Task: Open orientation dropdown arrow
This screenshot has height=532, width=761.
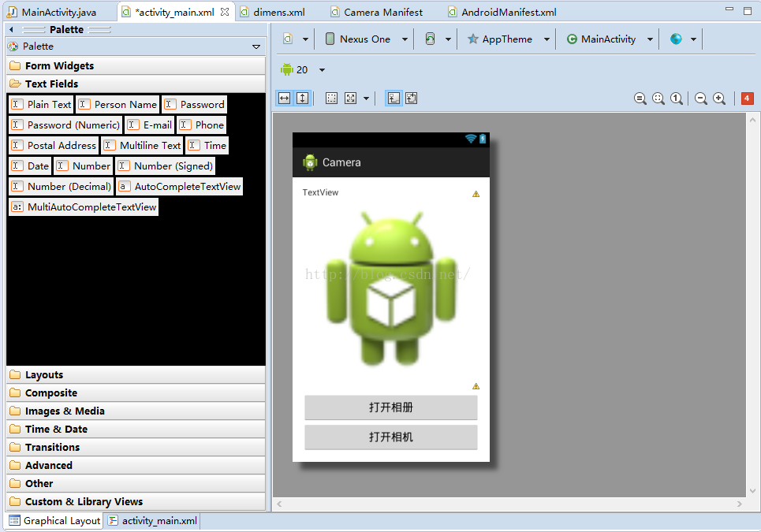Action: (x=448, y=39)
